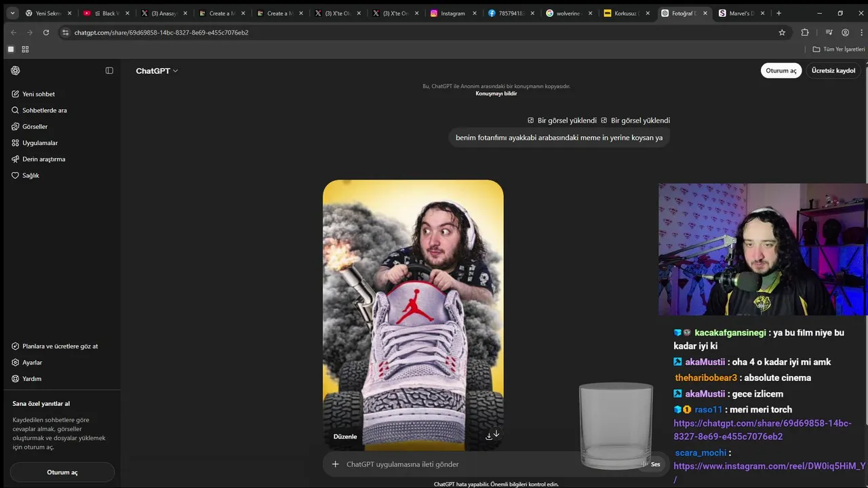This screenshot has height=488, width=868.
Task: Bookmark this page with star icon
Action: pyautogui.click(x=782, y=33)
